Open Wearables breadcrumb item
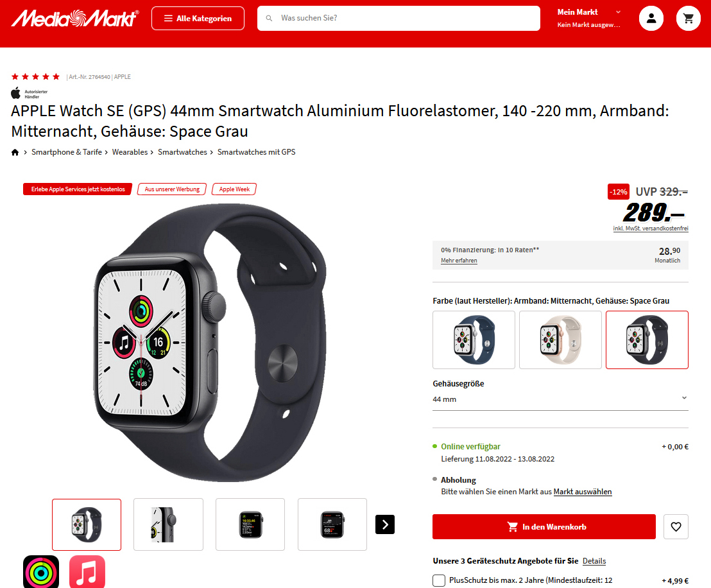Image resolution: width=711 pixels, height=588 pixels. 130,152
